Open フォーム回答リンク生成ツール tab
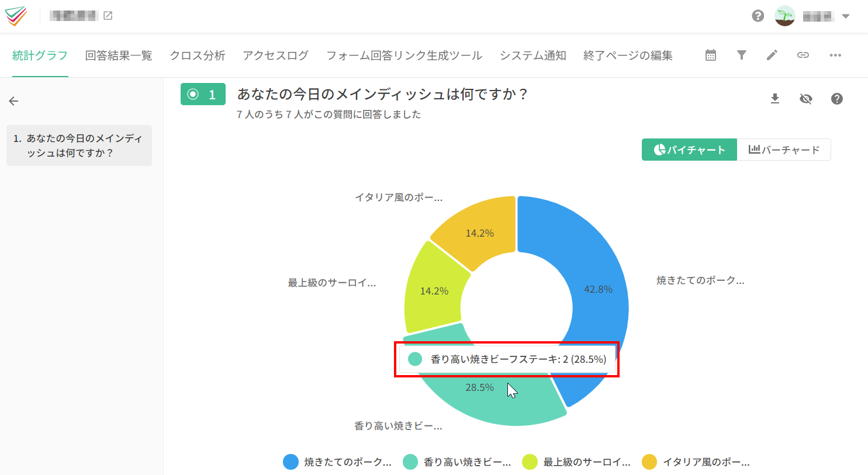Image resolution: width=868 pixels, height=475 pixels. click(x=404, y=56)
